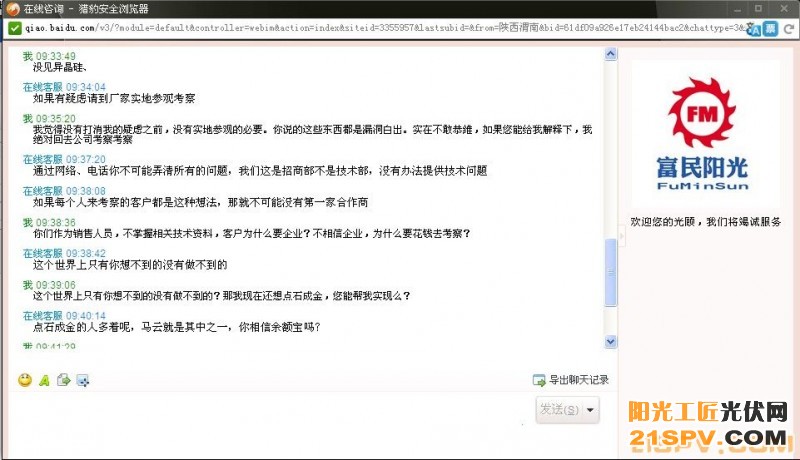Click the screenshot capture icon
The width and height of the screenshot is (800, 460).
click(x=83, y=380)
